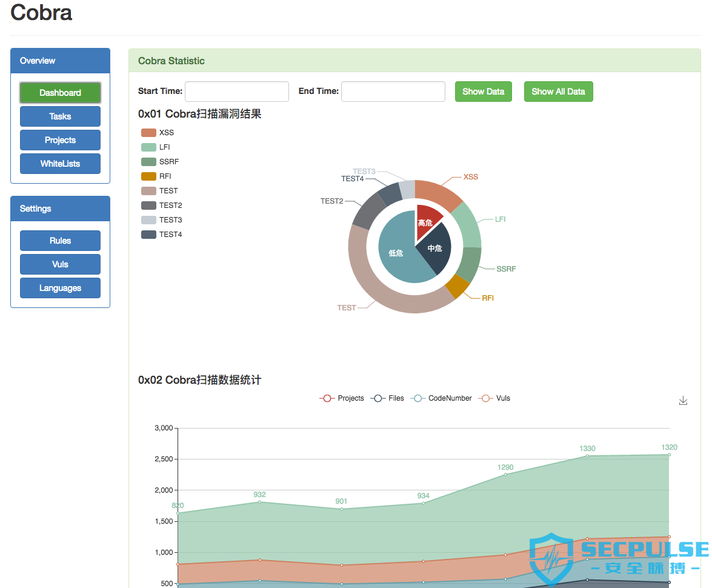Screen dimensions: 712x588
Task: Click the 1330 data point label
Action: [x=587, y=449]
